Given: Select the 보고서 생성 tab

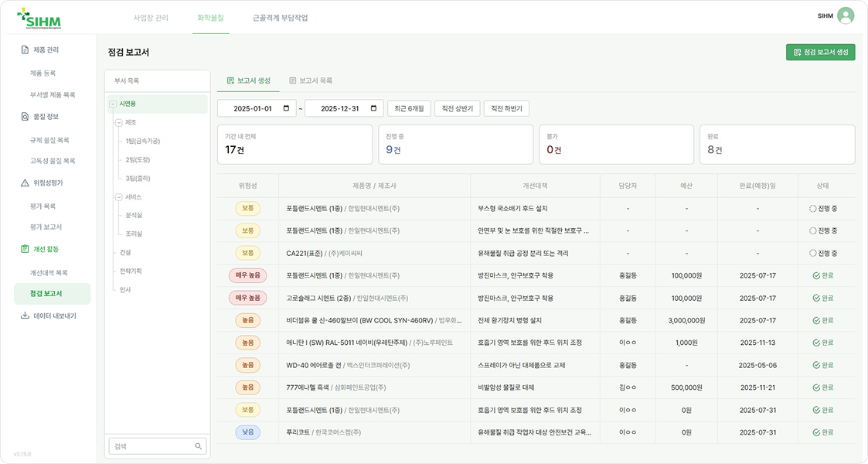Looking at the screenshot, I should (x=249, y=81).
